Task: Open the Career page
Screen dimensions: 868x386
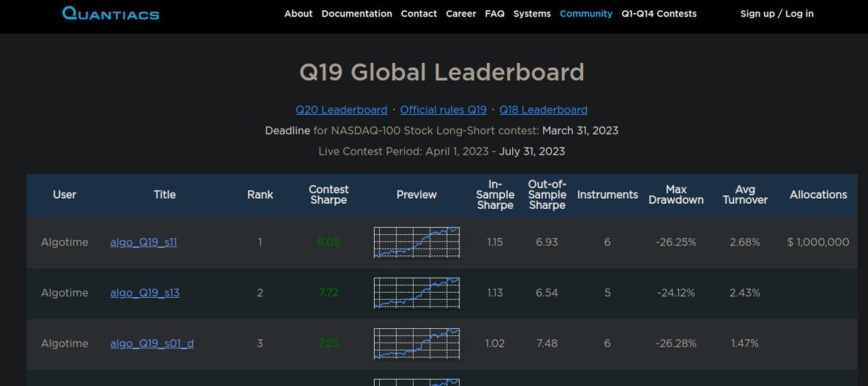Action: pyautogui.click(x=461, y=14)
